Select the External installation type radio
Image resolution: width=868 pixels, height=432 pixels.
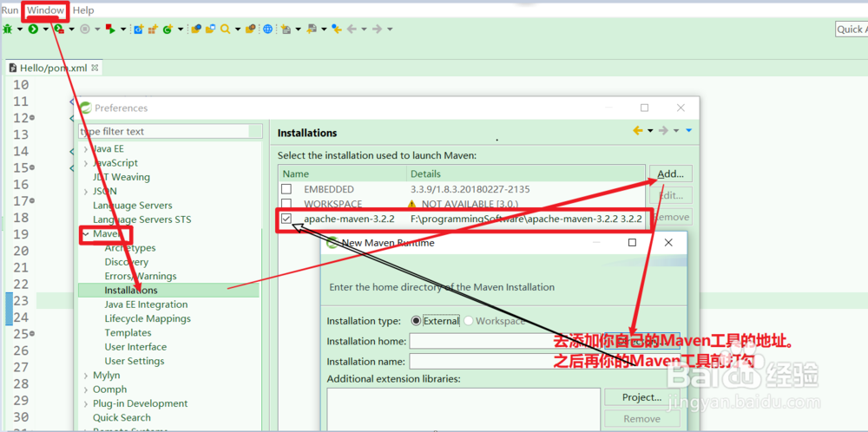click(x=417, y=321)
